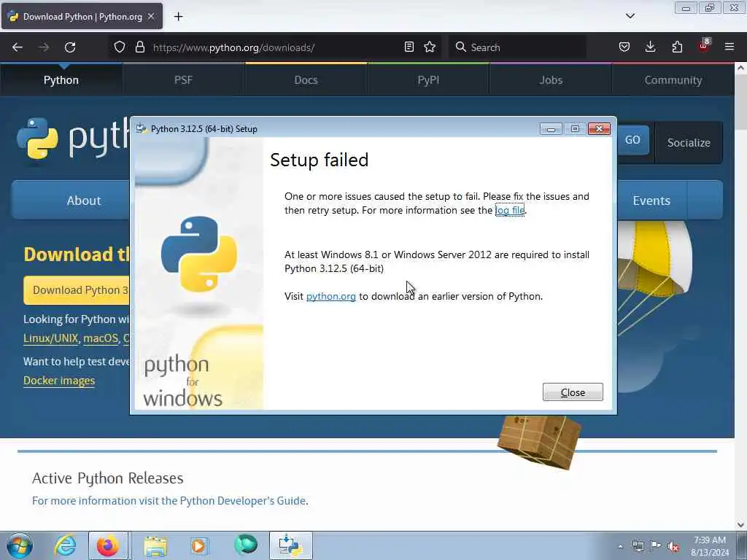Open the tracking protection shield icon
The width and height of the screenshot is (747, 560).
pos(120,47)
